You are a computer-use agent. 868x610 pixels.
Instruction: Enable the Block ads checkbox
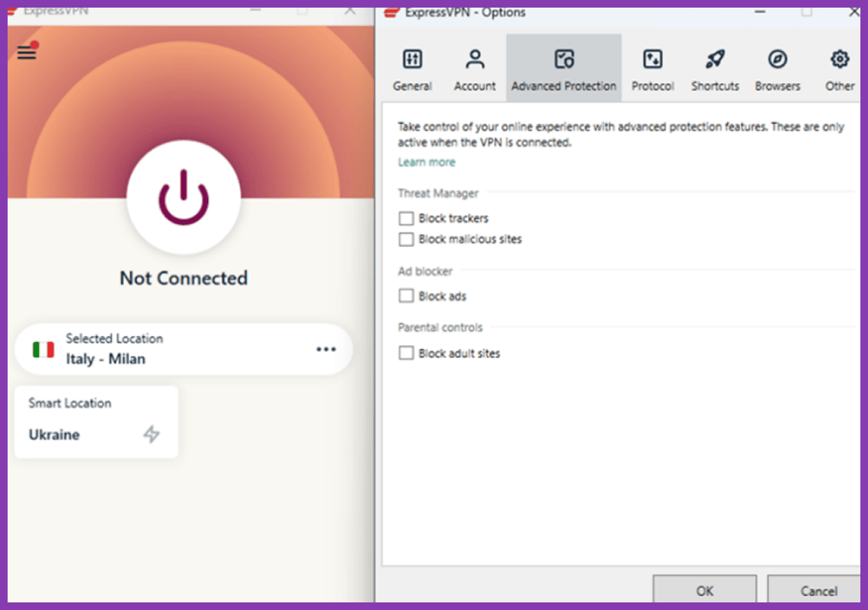click(405, 296)
